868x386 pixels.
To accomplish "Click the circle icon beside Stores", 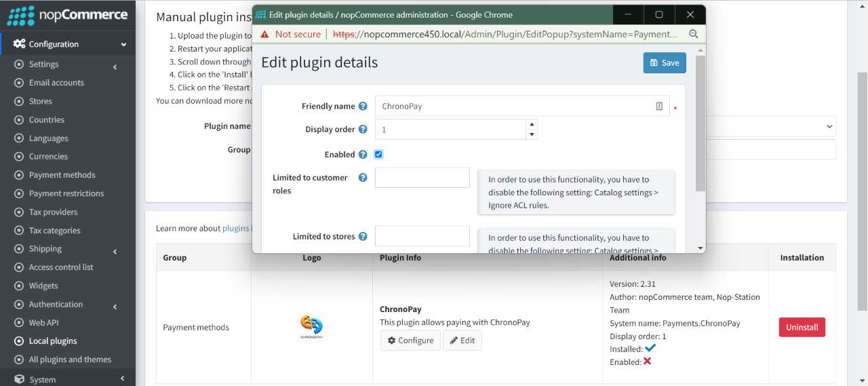I will click(19, 101).
